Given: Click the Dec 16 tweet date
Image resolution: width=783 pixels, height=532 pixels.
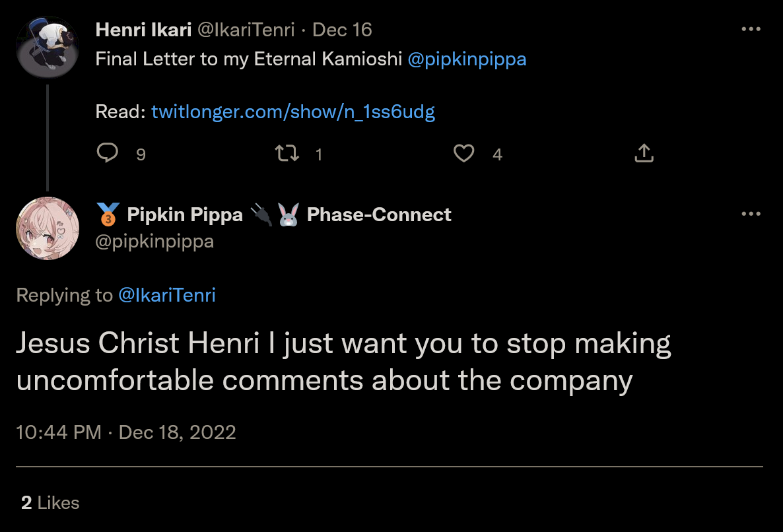Looking at the screenshot, I should click(x=342, y=30).
